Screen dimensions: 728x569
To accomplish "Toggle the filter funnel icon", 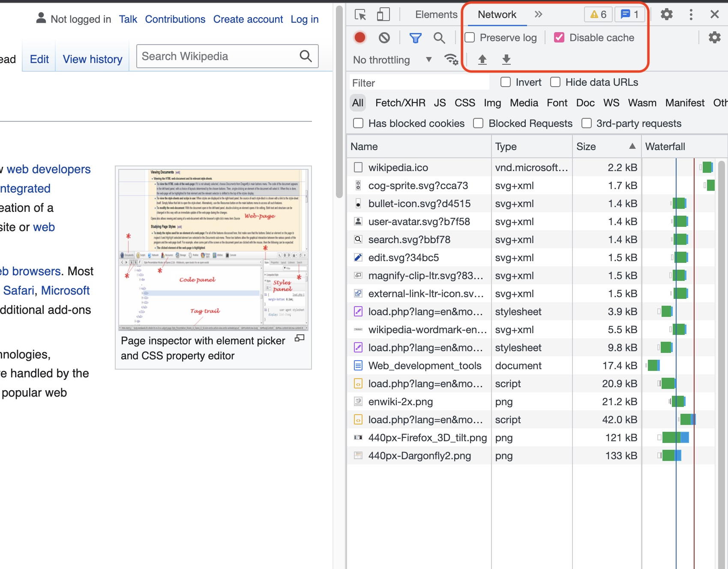I will click(415, 38).
